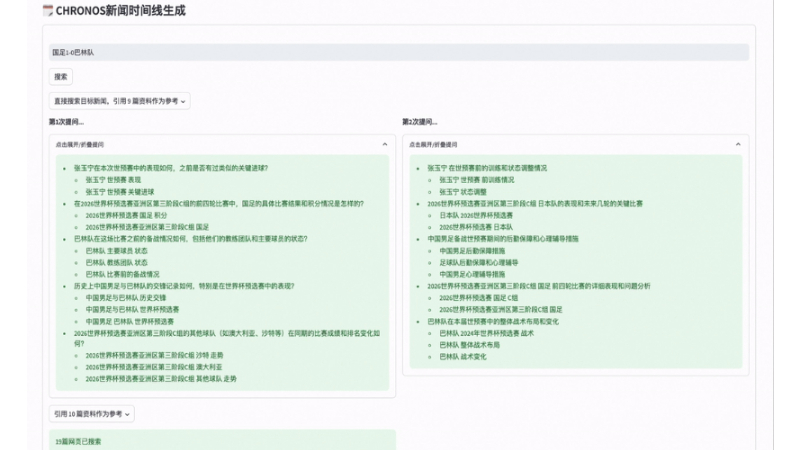Click the CHRONOS新闻时间线生成 heading
This screenshot has width=800, height=450.
tap(120, 11)
